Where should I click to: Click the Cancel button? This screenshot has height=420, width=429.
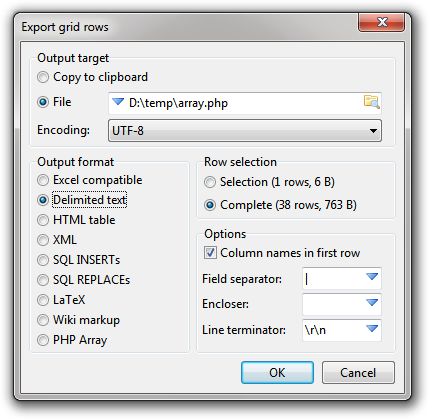(358, 372)
